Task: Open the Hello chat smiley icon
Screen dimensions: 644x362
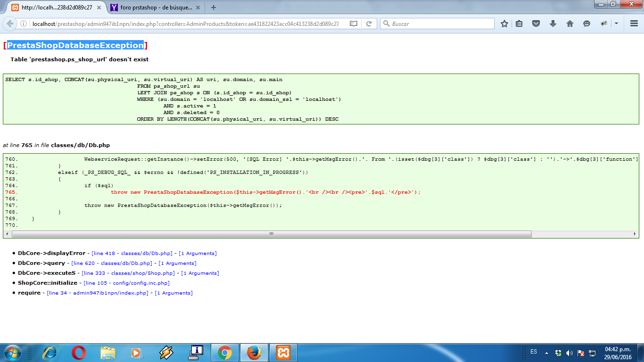Action: (x=586, y=24)
